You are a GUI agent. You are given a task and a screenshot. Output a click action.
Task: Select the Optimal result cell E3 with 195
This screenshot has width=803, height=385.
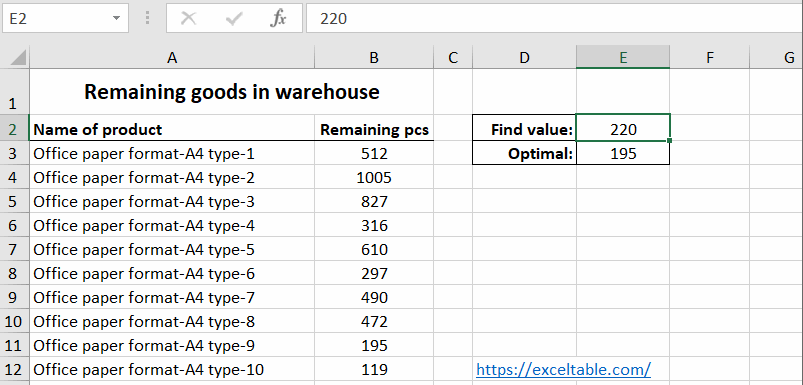[x=623, y=153]
